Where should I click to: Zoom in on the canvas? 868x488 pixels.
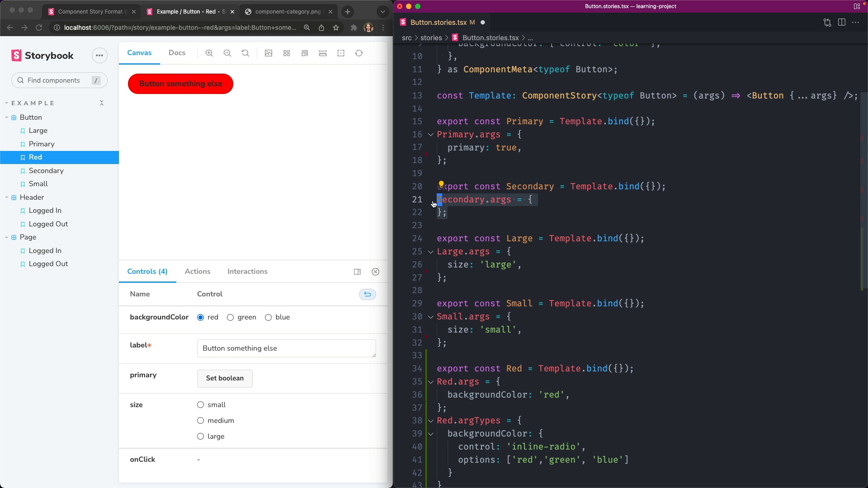coord(209,53)
